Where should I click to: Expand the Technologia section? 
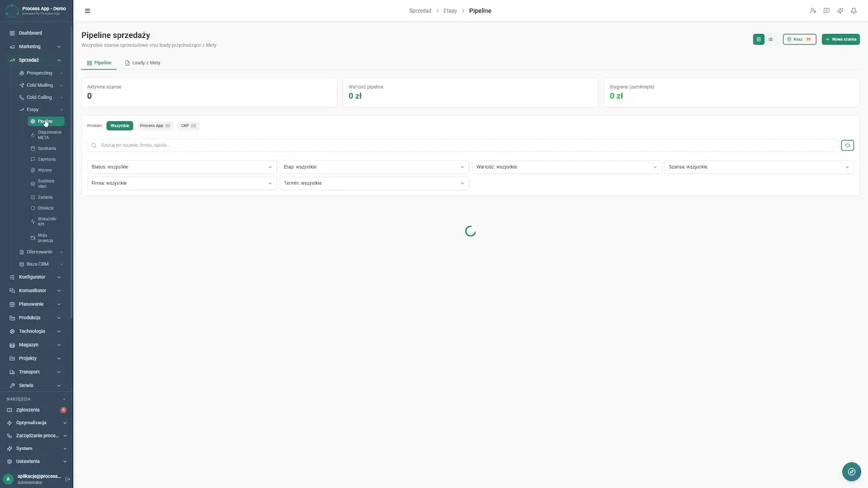click(36, 331)
